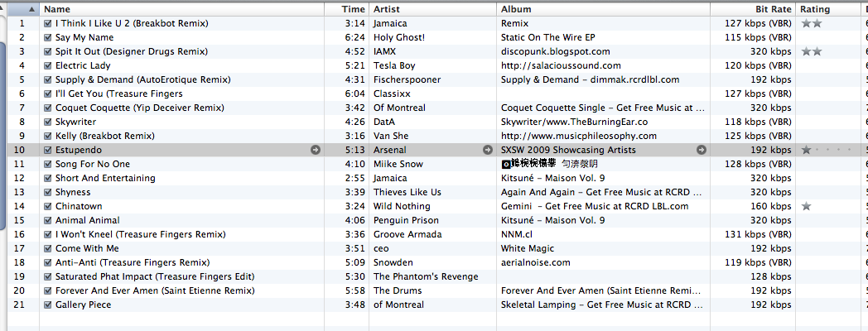Toggle the checkbox for Electric Lady

point(48,65)
